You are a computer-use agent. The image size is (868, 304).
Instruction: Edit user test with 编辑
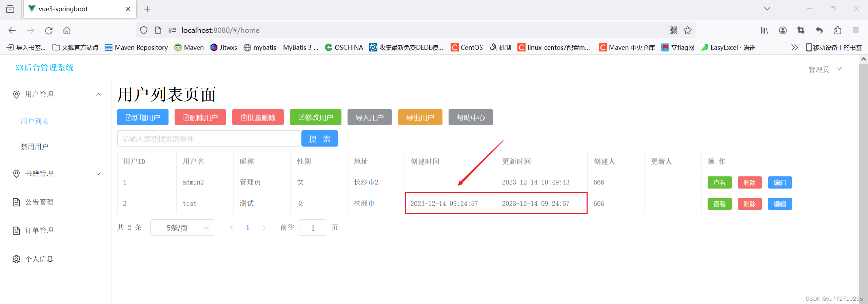point(780,204)
